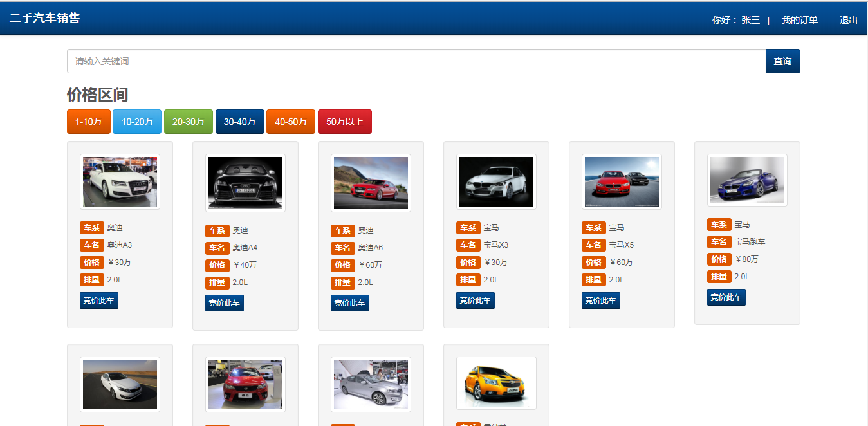Select the ¥30万 price on the 宝马X3 card
This screenshot has height=426, width=868.
click(495, 263)
